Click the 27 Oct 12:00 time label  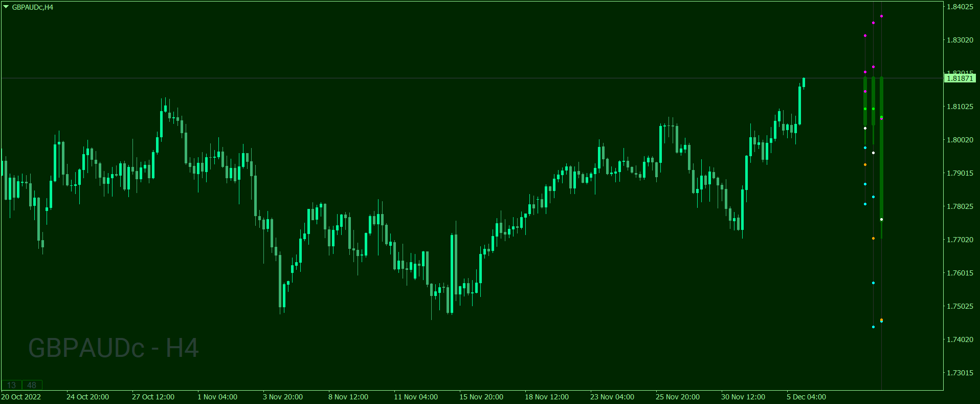click(153, 397)
